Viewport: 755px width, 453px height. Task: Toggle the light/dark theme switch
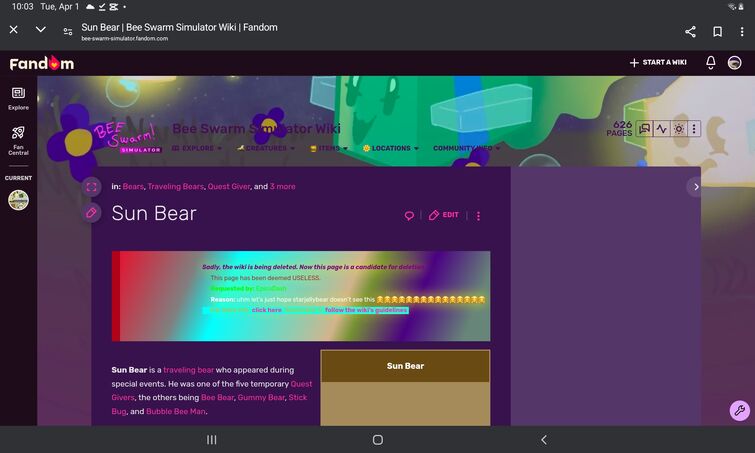[678, 129]
